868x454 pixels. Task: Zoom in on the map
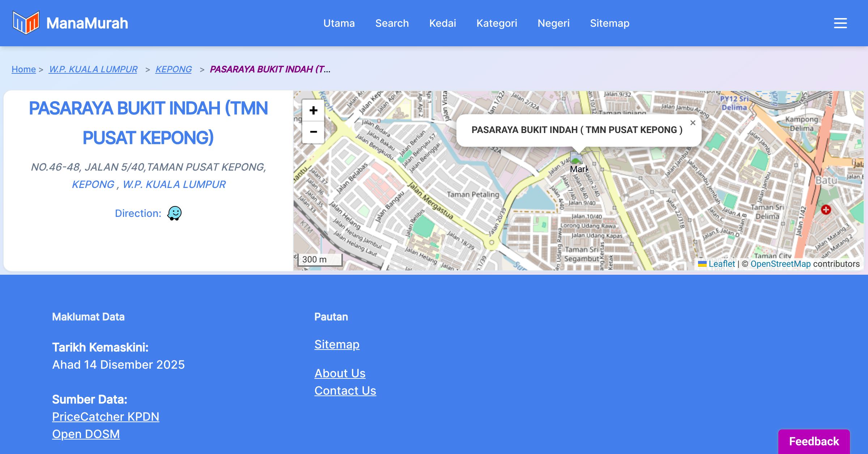point(313,110)
